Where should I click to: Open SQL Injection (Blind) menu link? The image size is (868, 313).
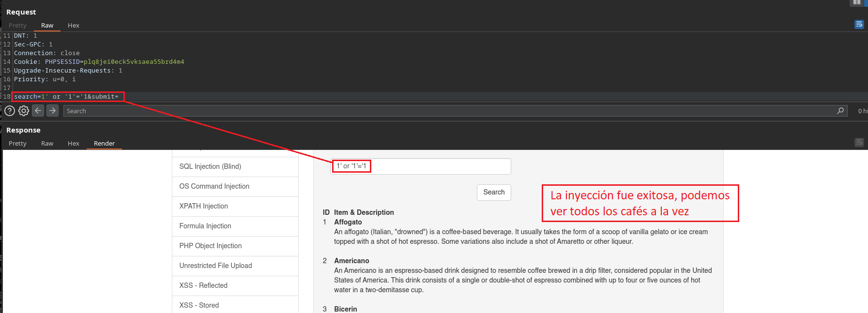(x=210, y=166)
